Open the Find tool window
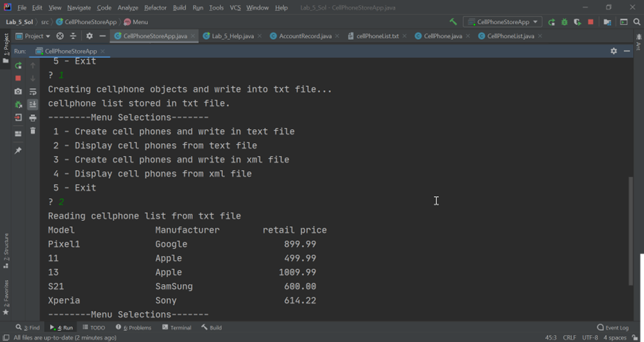Image resolution: width=644 pixels, height=342 pixels. coord(28,328)
